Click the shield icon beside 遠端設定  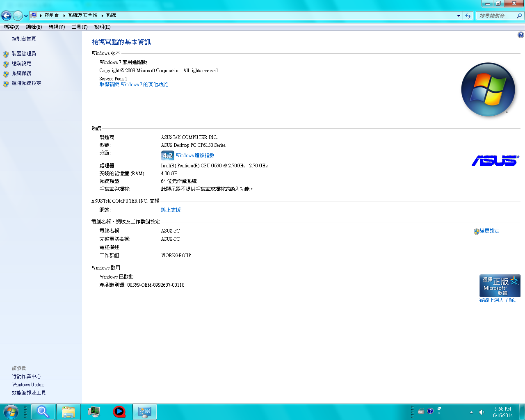click(6, 64)
